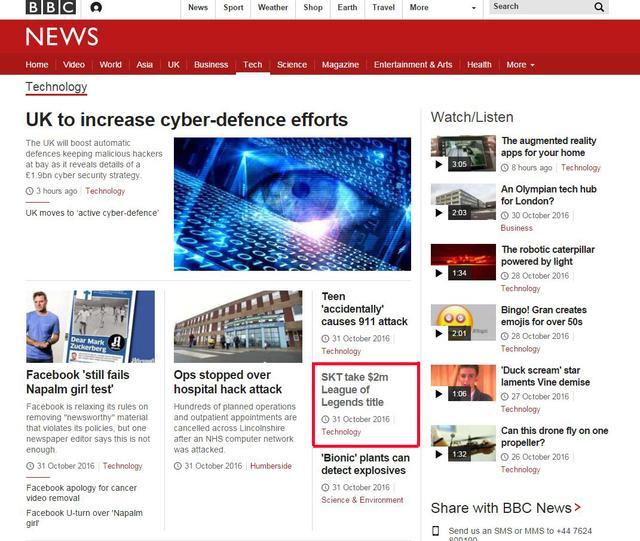Open Teen 'accidentally' causes 911 attack story

pos(364,309)
